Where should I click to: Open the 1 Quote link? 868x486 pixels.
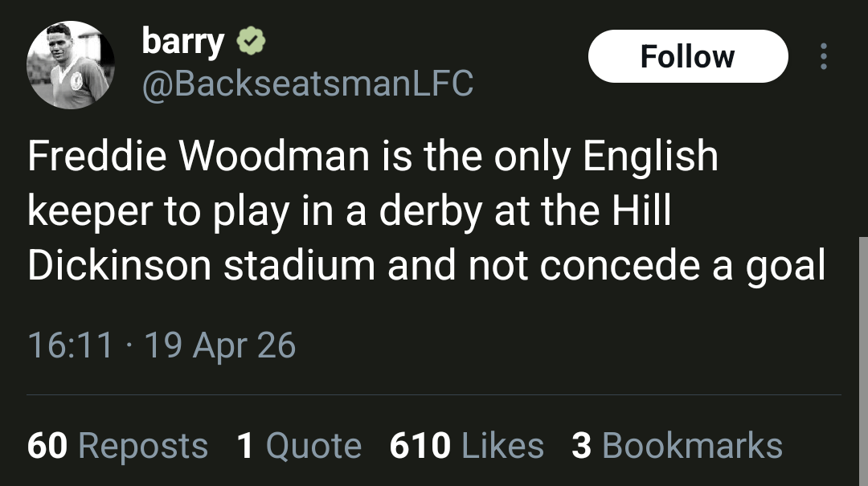coord(299,446)
